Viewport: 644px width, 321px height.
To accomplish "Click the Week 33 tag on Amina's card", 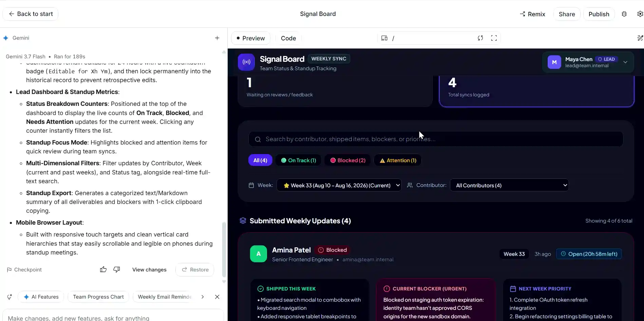I will (514, 254).
